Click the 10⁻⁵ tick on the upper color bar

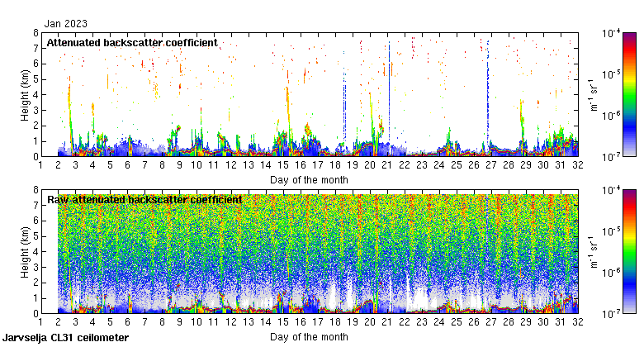(611, 74)
